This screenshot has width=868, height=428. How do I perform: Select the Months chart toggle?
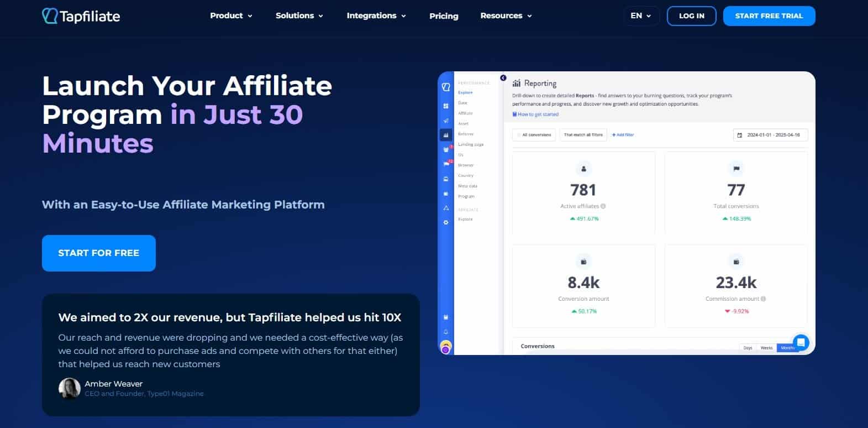[x=787, y=348]
